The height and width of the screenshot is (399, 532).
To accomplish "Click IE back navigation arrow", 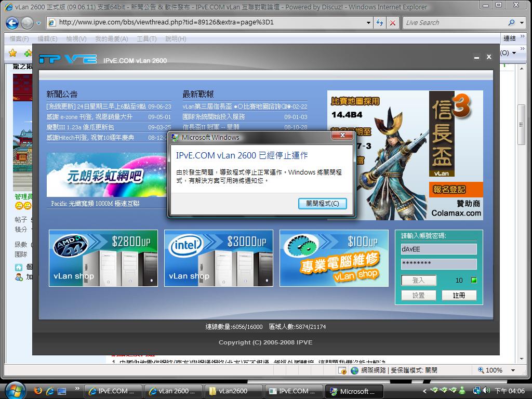I will pyautogui.click(x=12, y=23).
